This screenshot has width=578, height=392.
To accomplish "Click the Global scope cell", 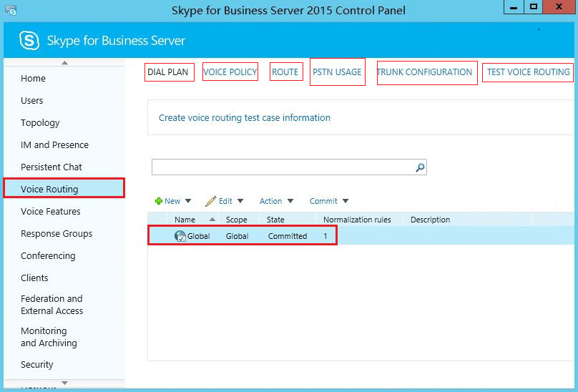I will click(237, 236).
